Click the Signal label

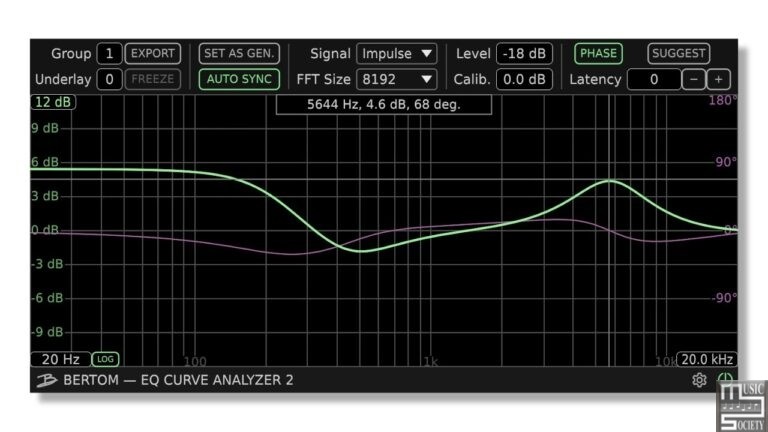(x=330, y=54)
